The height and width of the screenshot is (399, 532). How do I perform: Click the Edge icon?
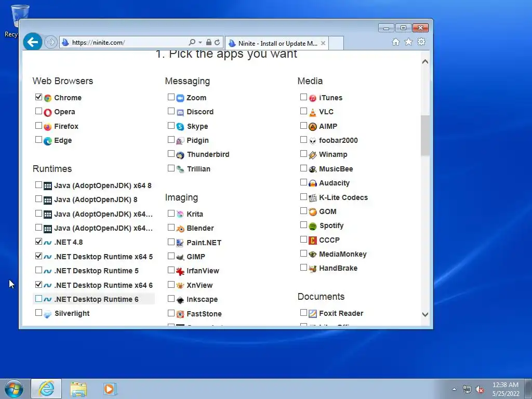[x=47, y=141]
